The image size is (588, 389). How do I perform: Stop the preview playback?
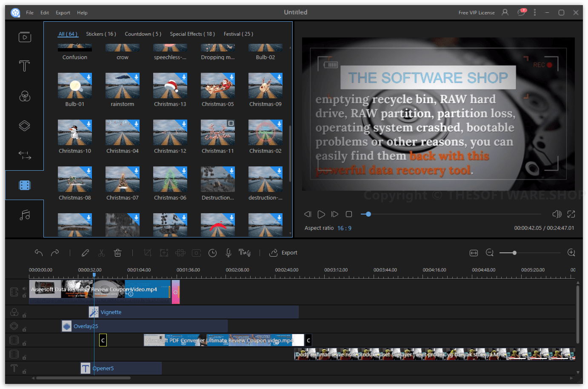point(349,214)
